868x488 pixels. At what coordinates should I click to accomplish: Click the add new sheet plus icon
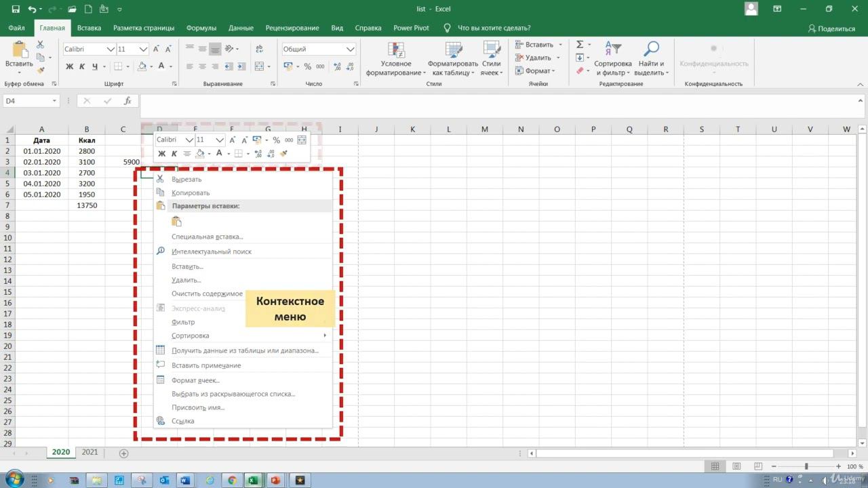point(123,453)
